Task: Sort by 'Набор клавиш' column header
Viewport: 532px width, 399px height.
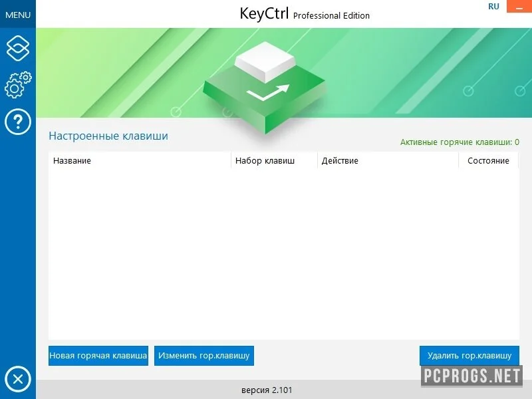Action: pos(274,160)
